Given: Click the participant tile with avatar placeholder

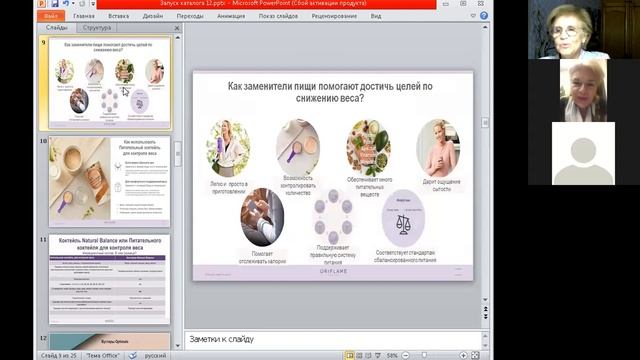Looking at the screenshot, I should (583, 153).
